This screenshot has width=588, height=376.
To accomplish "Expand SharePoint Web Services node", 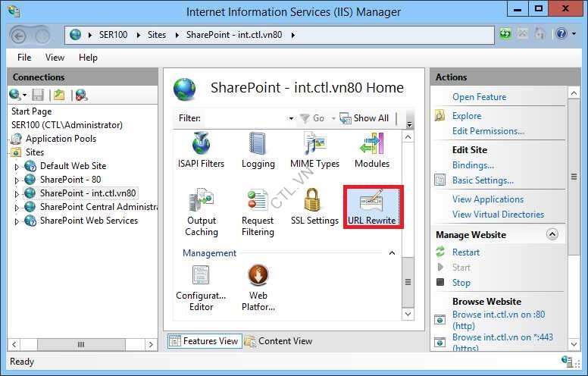I will [x=17, y=221].
